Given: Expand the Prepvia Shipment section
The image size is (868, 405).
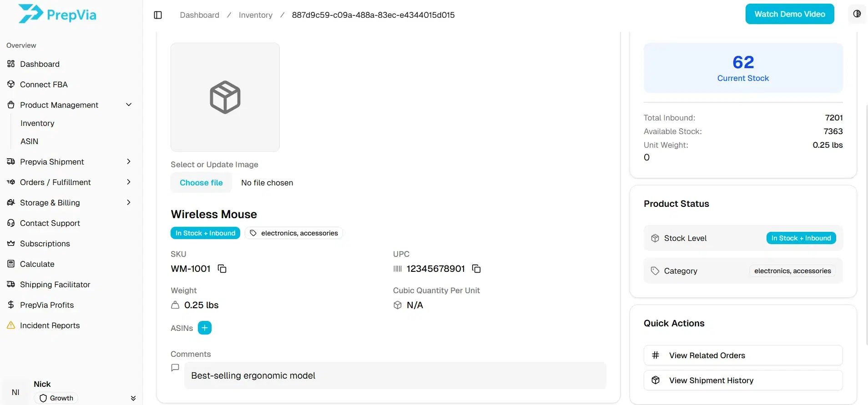Looking at the screenshot, I should pos(129,161).
